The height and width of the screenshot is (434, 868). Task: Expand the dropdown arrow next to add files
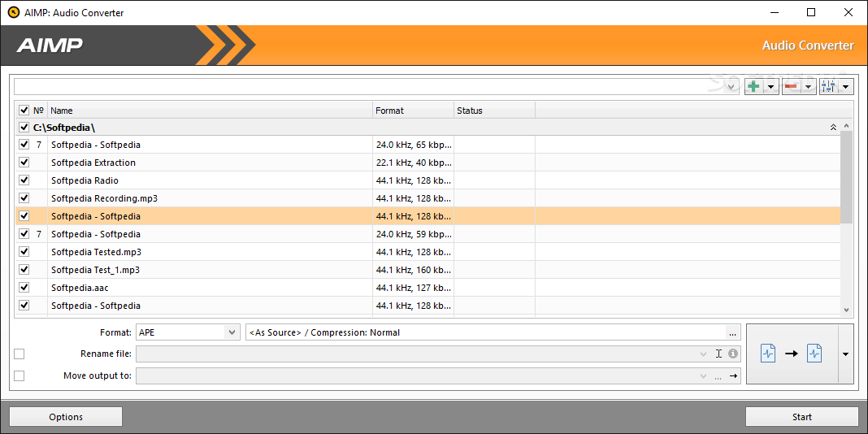coord(770,86)
